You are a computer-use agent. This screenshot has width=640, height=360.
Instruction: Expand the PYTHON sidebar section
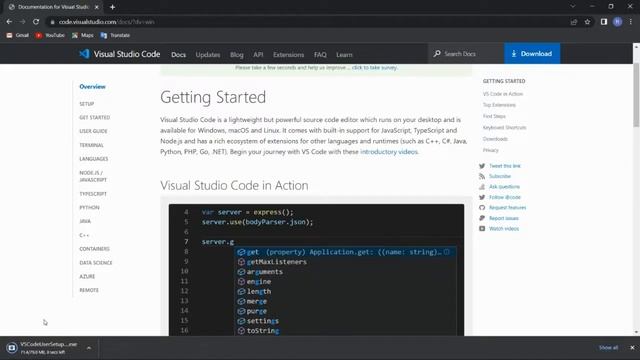tap(89, 207)
